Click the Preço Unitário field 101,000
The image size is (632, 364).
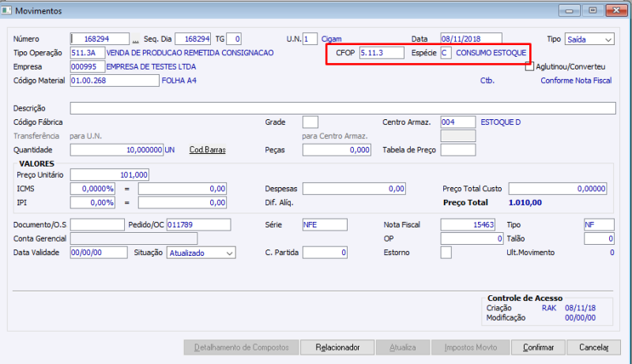click(110, 174)
